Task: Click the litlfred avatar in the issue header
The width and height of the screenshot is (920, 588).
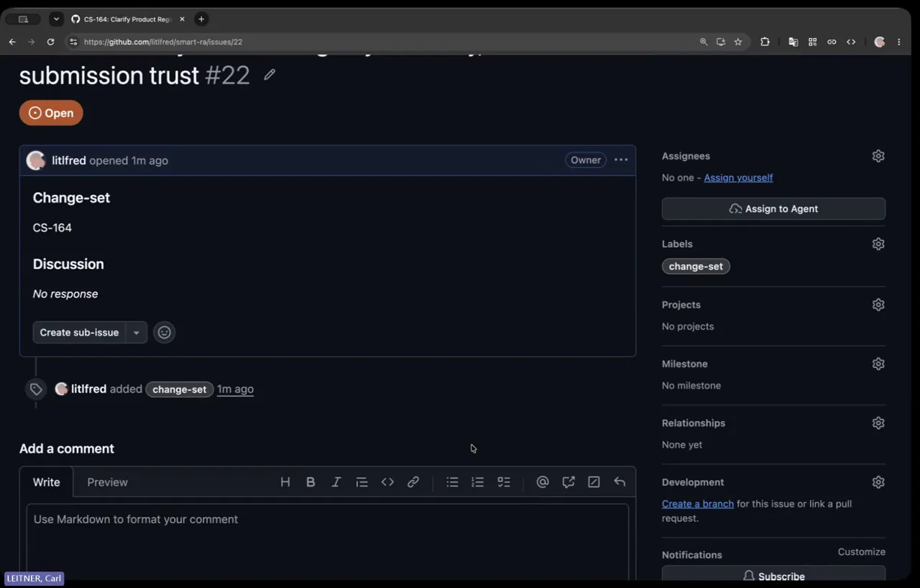Action: (x=36, y=160)
